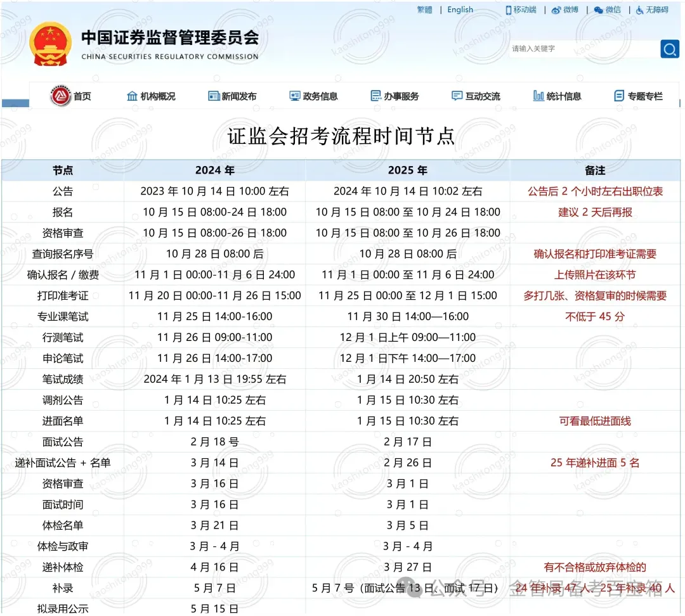Open the 微博 link
Screen dimensions: 685x616
pos(571,10)
